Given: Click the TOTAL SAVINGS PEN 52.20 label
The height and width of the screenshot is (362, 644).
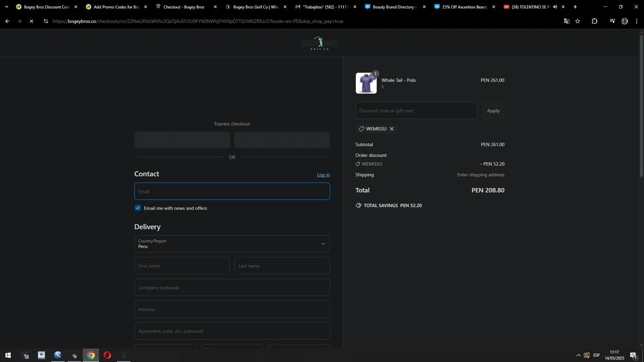Looking at the screenshot, I should click(x=389, y=205).
